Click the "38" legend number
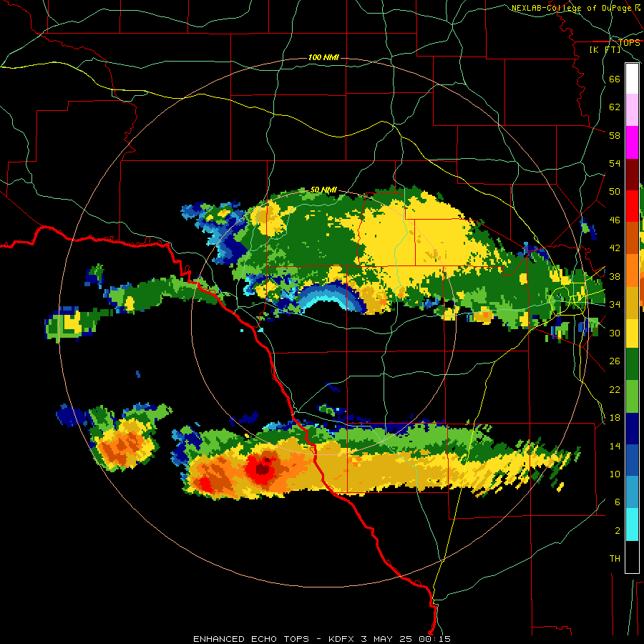The width and height of the screenshot is (644, 644). point(615,276)
